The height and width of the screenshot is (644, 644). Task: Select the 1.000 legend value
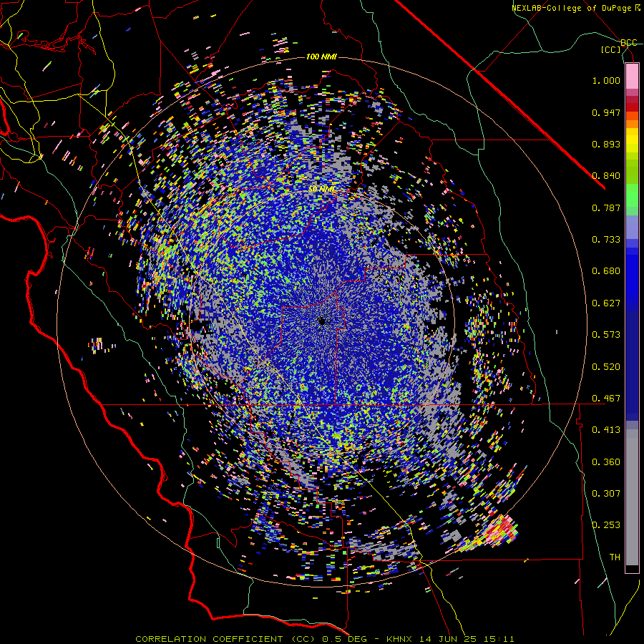(x=606, y=80)
